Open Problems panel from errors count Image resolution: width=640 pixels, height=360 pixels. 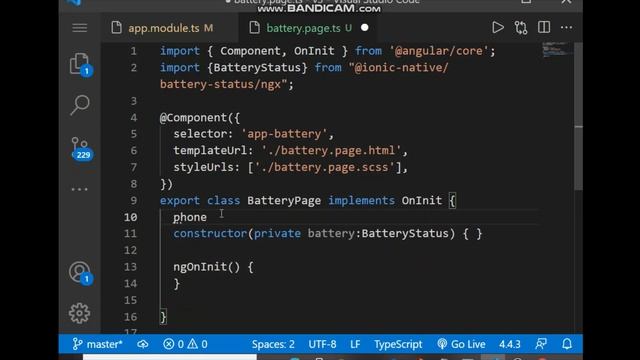[x=173, y=344]
